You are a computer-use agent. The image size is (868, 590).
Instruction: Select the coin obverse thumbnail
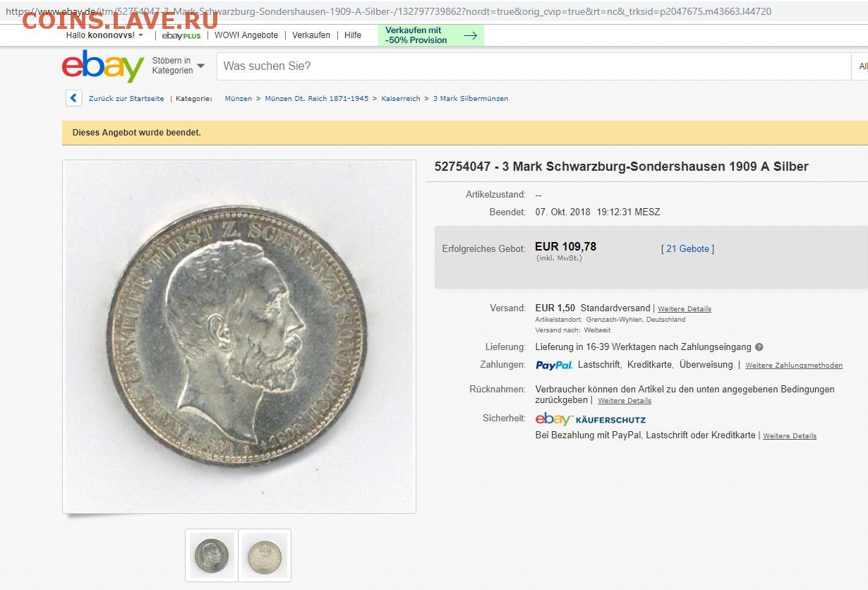(212, 555)
